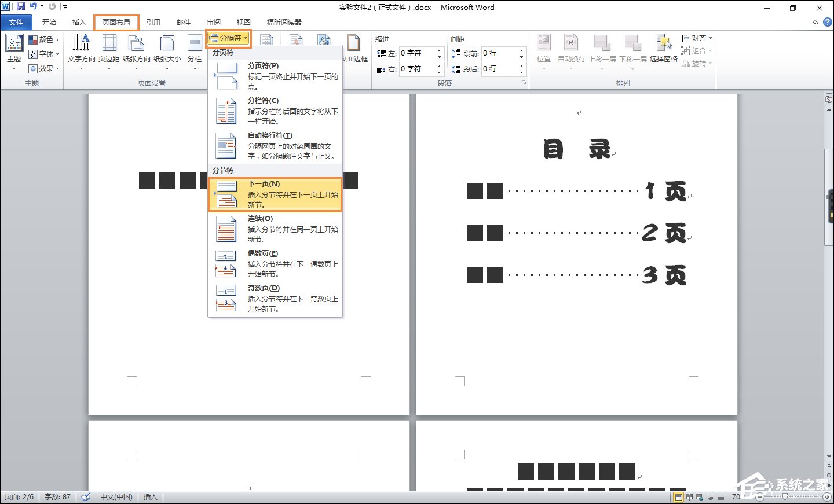Open Word help via the question mark icon
The width and height of the screenshot is (834, 504).
pos(828,22)
